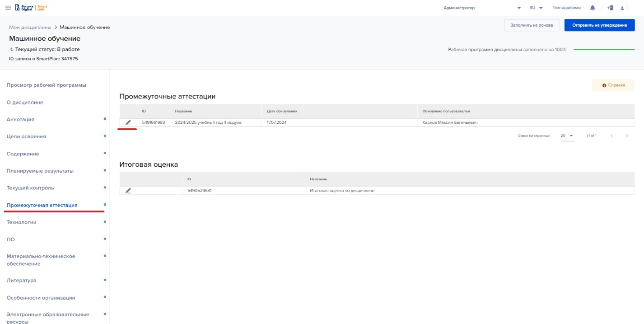Click the Вышка Digital Smart LMS logo
The height and width of the screenshot is (324, 644).
31,8
